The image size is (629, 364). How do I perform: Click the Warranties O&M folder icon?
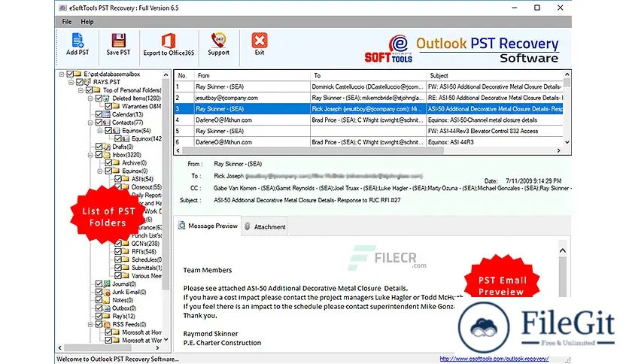(116, 106)
